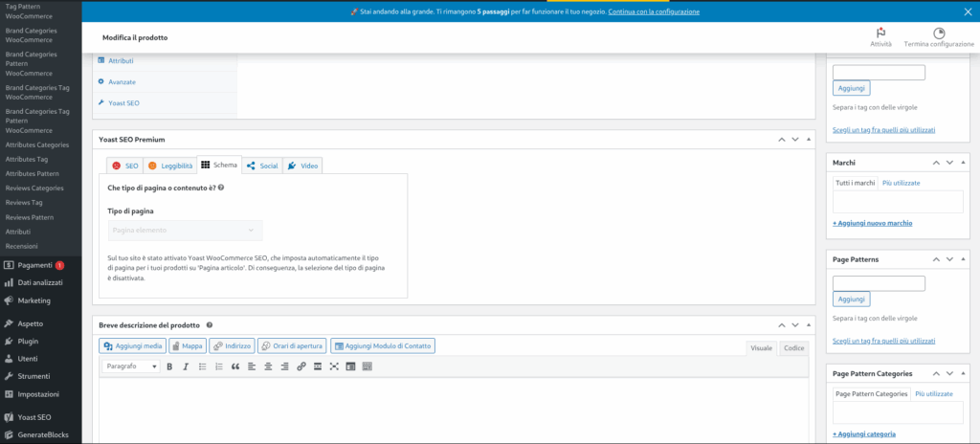Open Dati analizzati in sidebar

point(40,282)
